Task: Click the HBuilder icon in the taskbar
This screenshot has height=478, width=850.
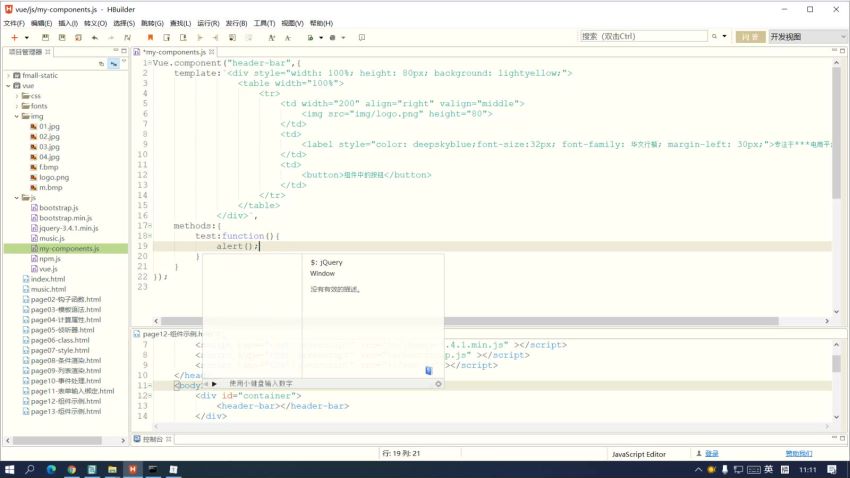Action: (132, 469)
